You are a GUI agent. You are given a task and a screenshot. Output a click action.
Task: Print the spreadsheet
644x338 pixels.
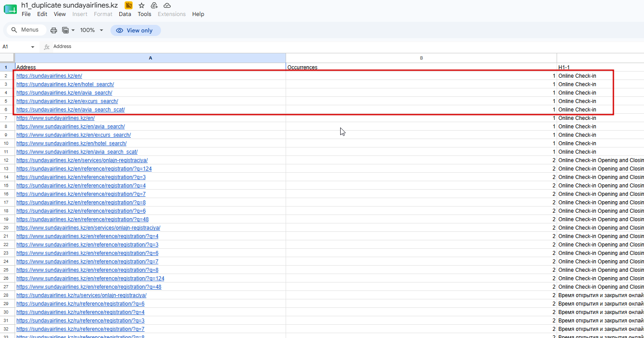tap(54, 30)
